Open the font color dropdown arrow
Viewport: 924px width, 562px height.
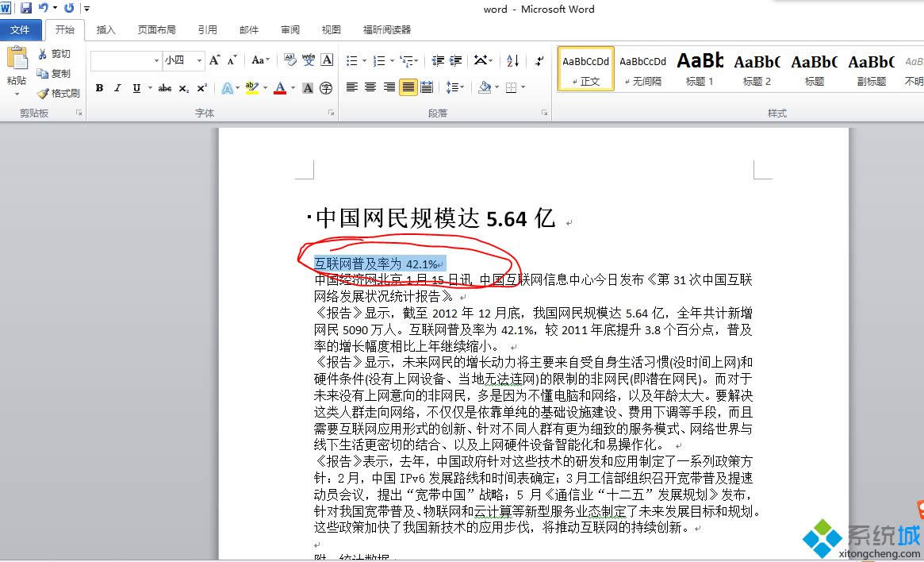[x=293, y=88]
